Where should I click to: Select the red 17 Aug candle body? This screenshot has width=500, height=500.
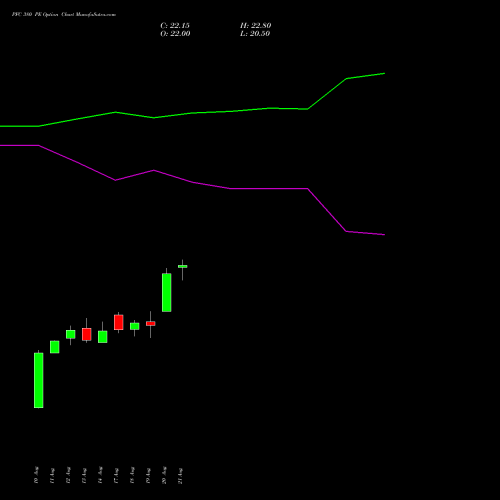[x=119, y=322]
